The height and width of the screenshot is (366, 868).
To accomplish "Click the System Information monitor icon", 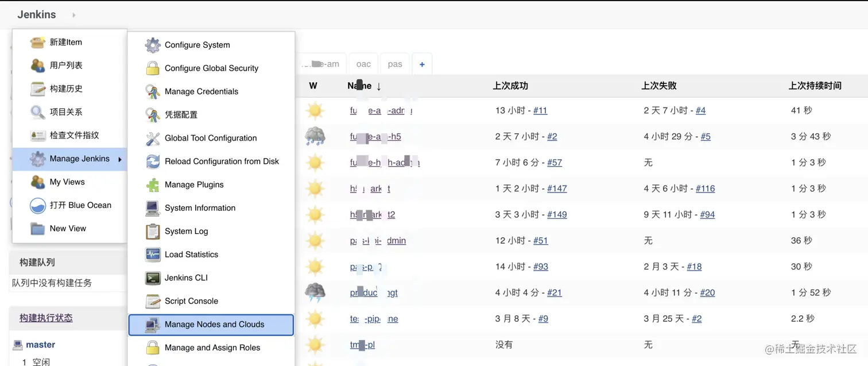I will tap(153, 208).
